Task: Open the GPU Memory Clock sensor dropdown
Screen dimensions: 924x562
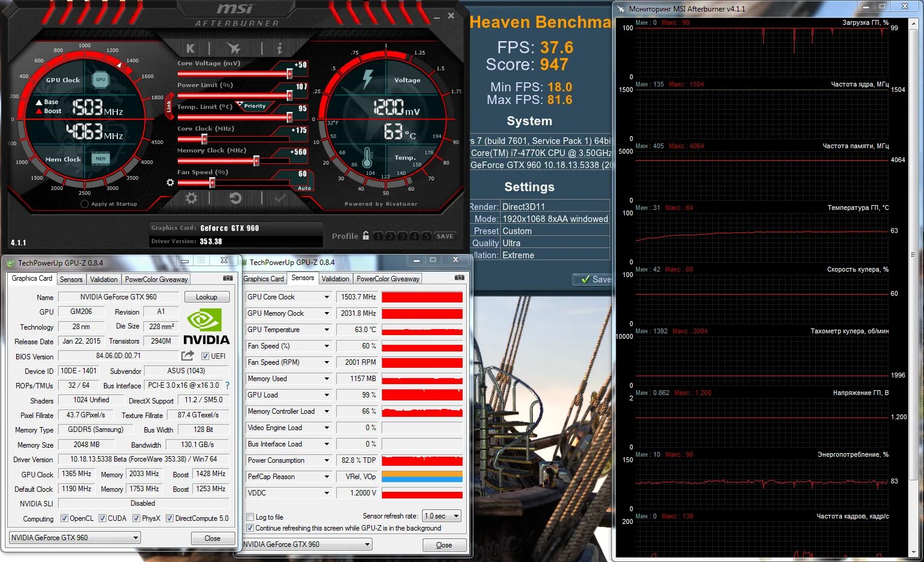Action: (327, 313)
